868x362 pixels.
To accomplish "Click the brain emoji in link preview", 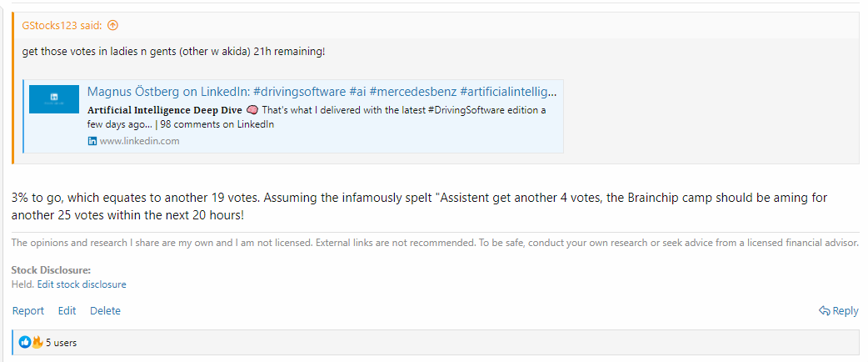I will tap(250, 110).
